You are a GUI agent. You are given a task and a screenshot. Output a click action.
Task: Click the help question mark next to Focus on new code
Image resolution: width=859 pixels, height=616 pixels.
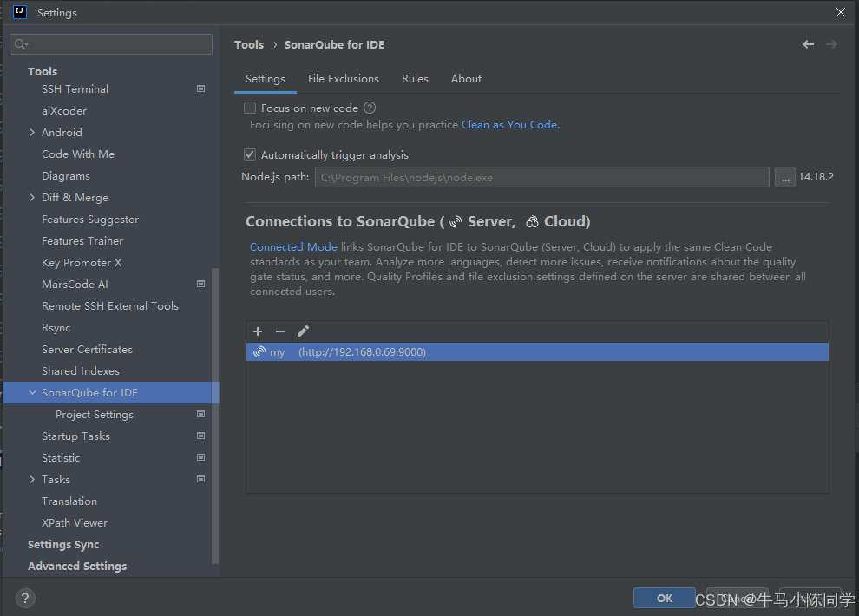coord(370,108)
